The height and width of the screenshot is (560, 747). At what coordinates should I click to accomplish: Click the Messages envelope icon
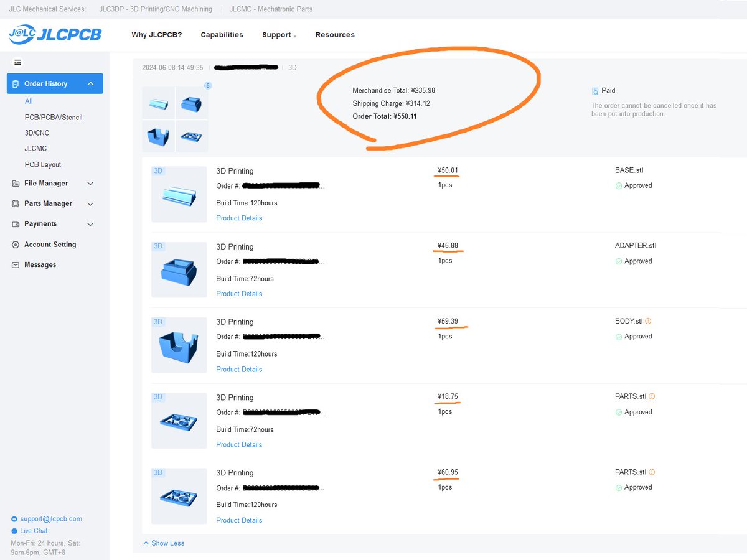point(16,265)
